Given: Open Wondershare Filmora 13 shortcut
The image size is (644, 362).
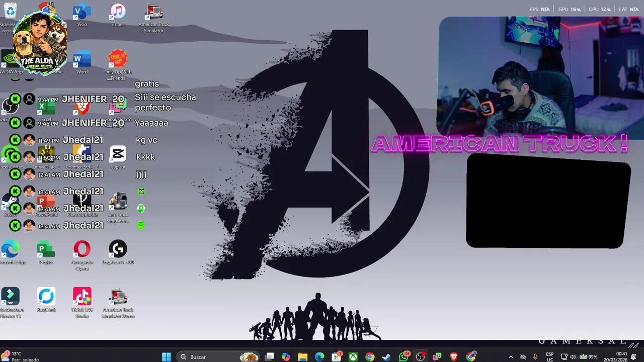Looking at the screenshot, I should tap(10, 303).
